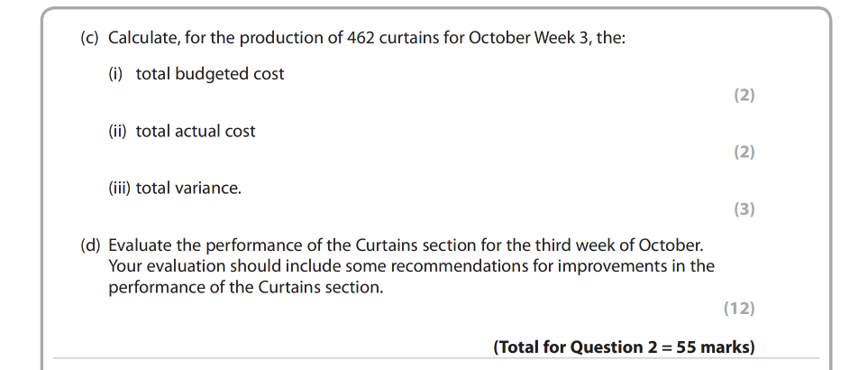This screenshot has width=868, height=370.
Task: Click the (i) sub-question label
Action: pyautogui.click(x=115, y=74)
